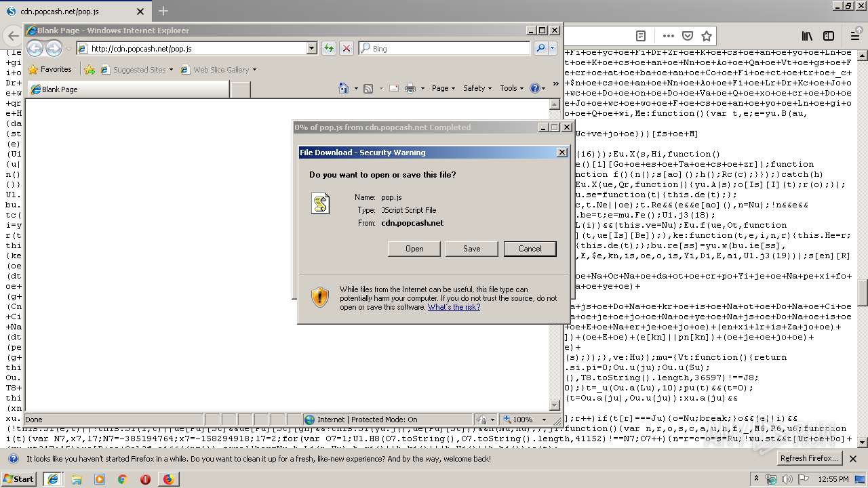Image resolution: width=868 pixels, height=488 pixels.
Task: Open Chrome from the taskbar
Action: point(122,479)
